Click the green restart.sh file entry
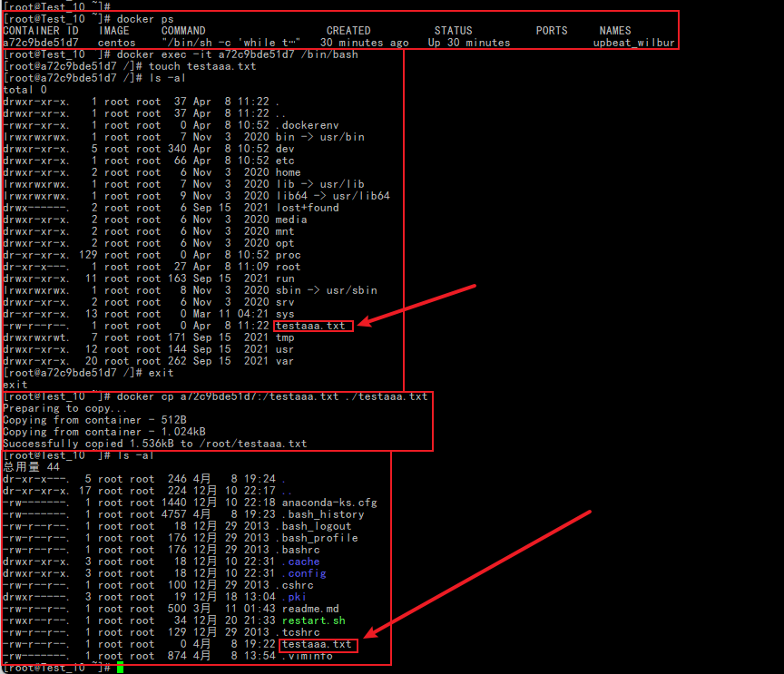 [313, 620]
